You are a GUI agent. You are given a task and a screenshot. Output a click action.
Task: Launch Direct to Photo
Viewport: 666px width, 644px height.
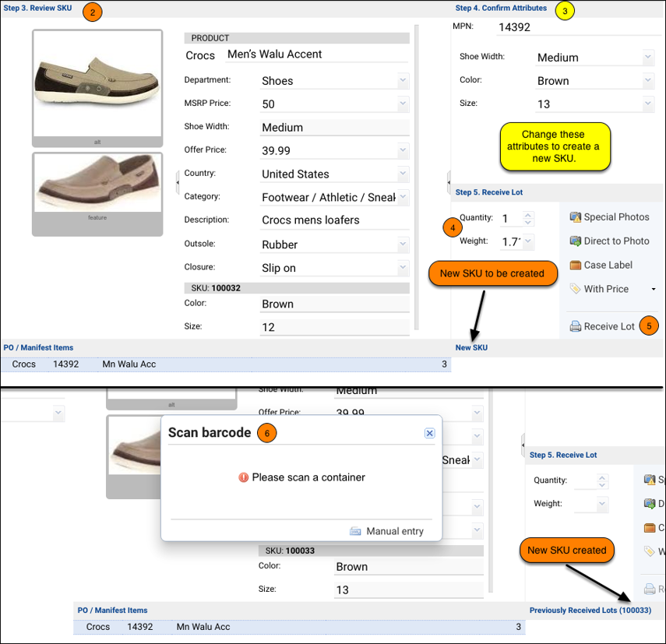577,241
